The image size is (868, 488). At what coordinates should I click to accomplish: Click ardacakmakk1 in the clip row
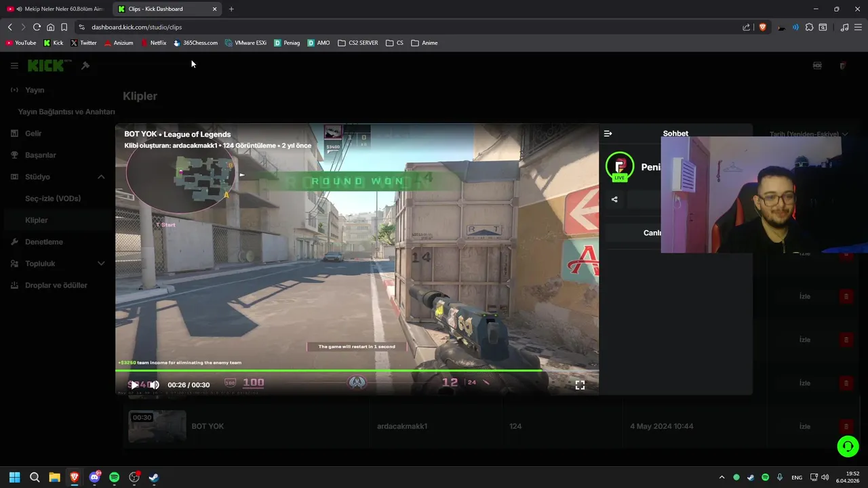pyautogui.click(x=402, y=426)
